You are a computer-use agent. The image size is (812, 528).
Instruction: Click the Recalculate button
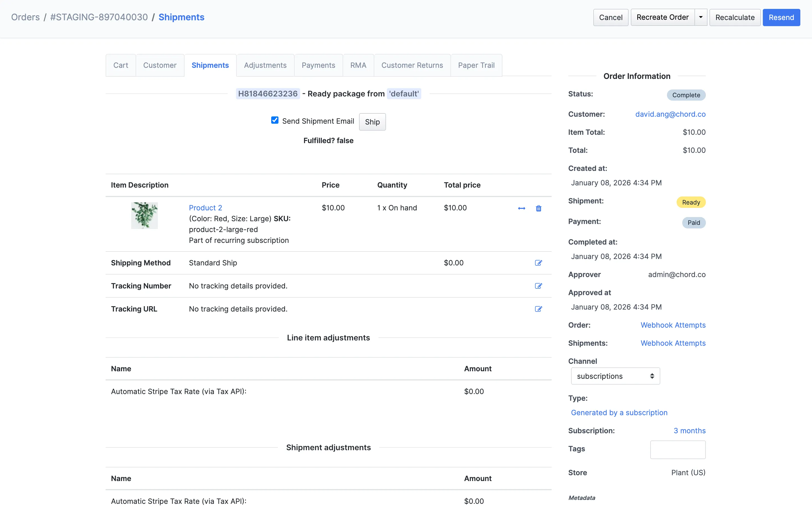pos(735,18)
